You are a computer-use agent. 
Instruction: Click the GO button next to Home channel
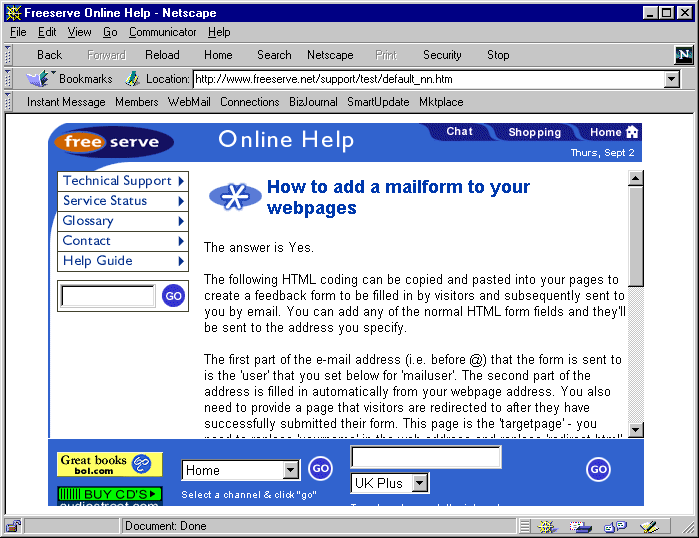(x=320, y=468)
